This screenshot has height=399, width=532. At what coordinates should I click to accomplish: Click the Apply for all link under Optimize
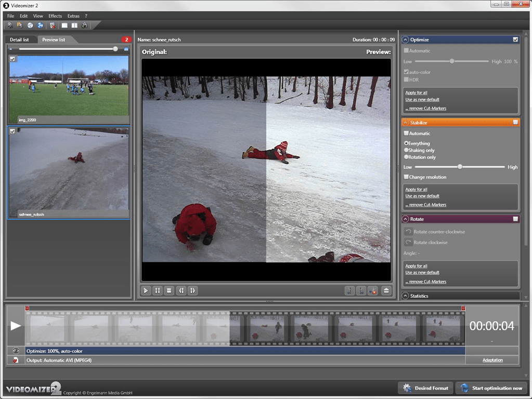tap(416, 92)
